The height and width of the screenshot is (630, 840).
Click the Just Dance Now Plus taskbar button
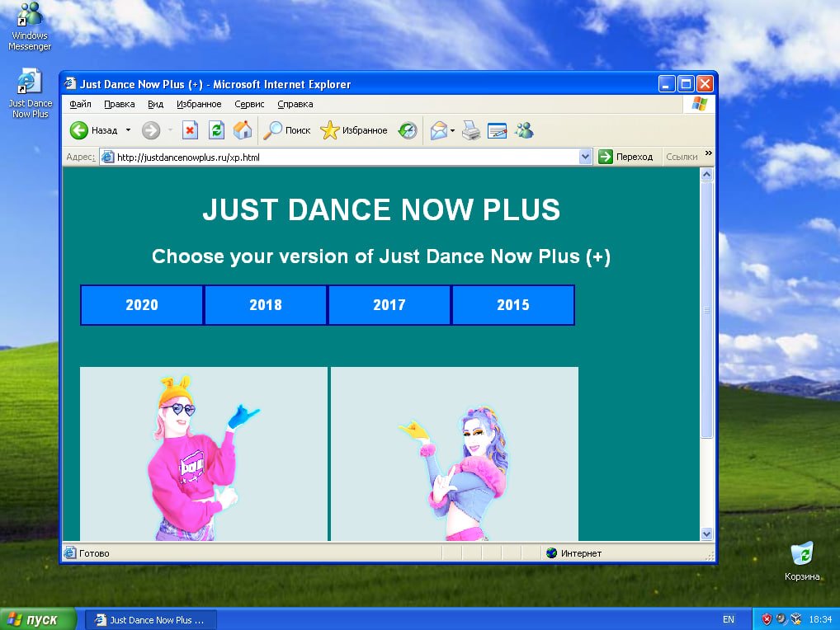click(x=150, y=620)
